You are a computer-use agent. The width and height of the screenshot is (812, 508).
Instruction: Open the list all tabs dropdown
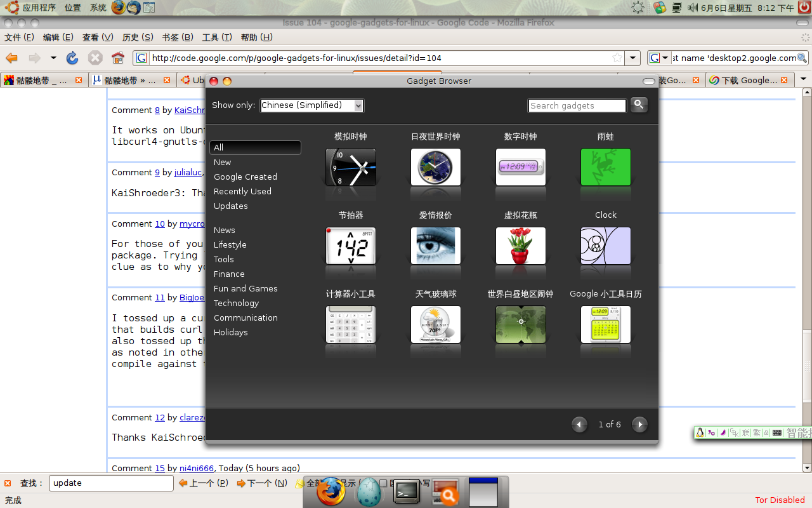point(803,79)
